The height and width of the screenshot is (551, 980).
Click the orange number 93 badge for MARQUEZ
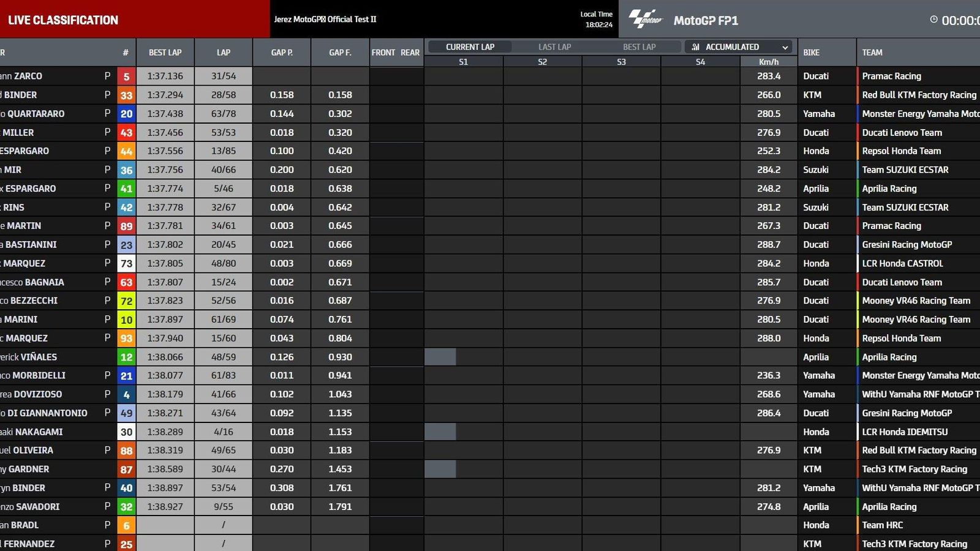click(125, 338)
